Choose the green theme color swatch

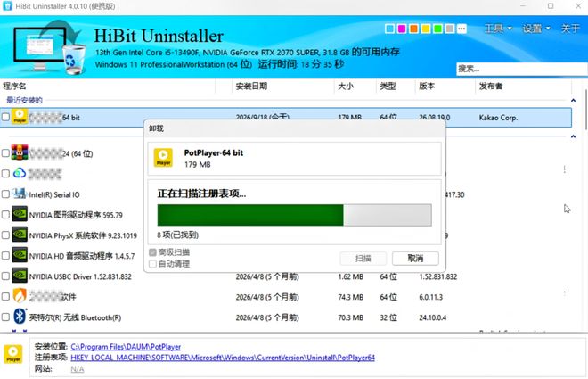[437, 29]
